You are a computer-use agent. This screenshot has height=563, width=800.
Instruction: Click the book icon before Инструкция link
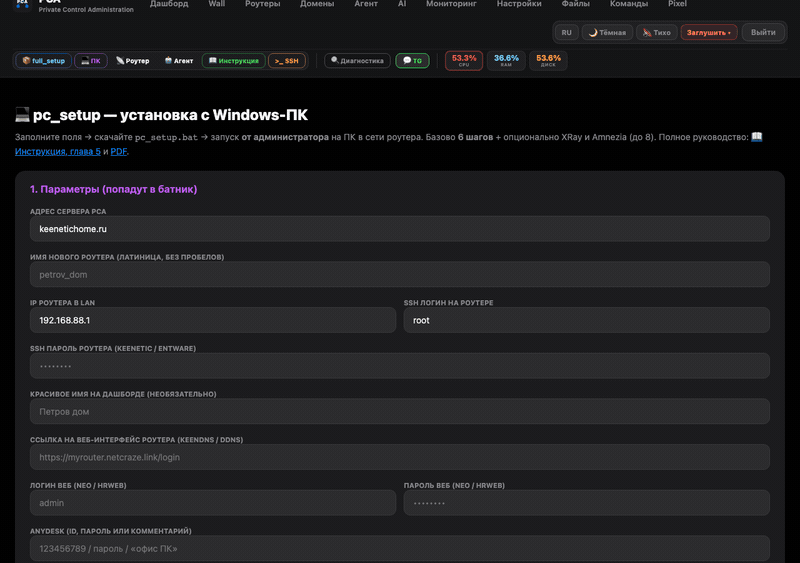click(757, 137)
